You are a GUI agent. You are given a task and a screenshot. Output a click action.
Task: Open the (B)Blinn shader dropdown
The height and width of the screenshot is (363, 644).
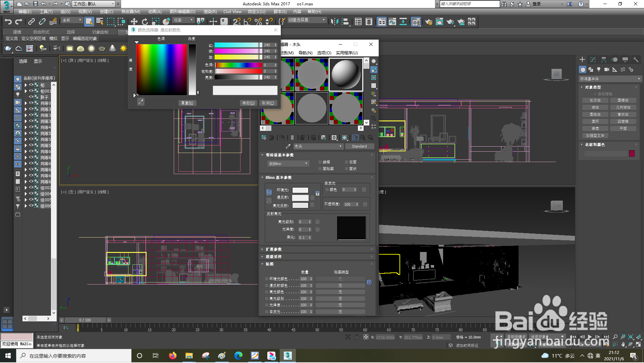click(288, 164)
